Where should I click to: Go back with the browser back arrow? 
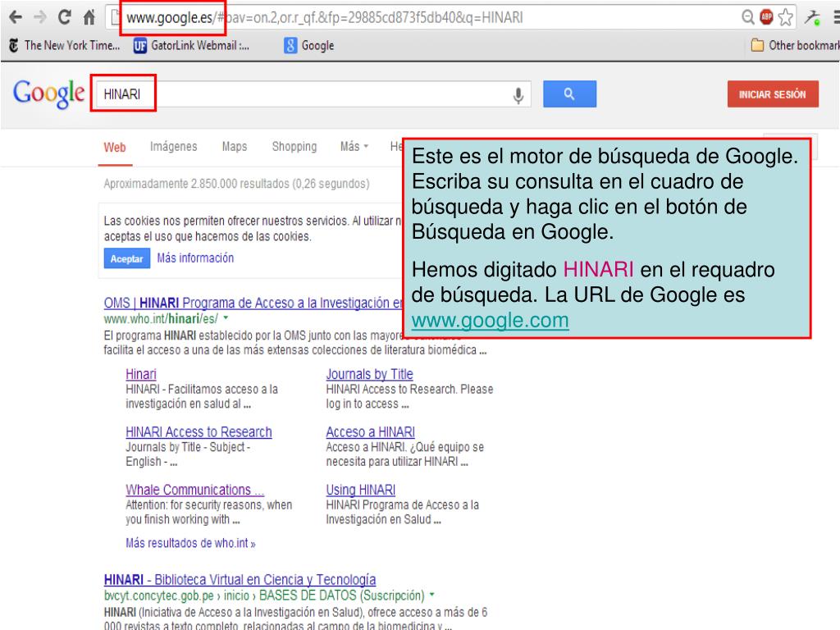click(16, 18)
